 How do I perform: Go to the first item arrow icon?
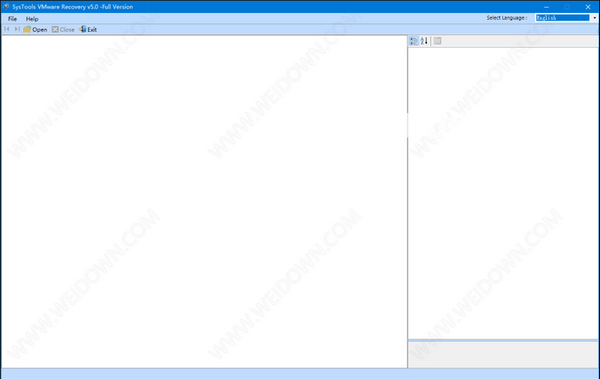point(7,29)
